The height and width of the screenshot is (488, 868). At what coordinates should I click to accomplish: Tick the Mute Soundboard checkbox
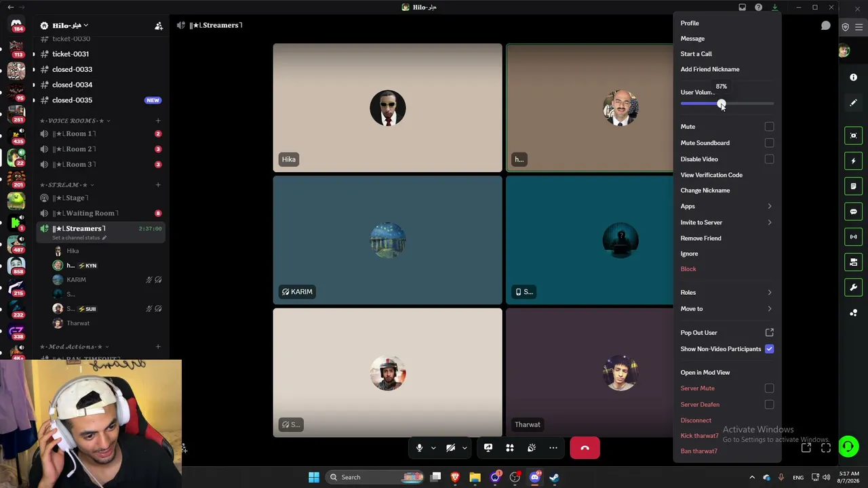(x=769, y=143)
